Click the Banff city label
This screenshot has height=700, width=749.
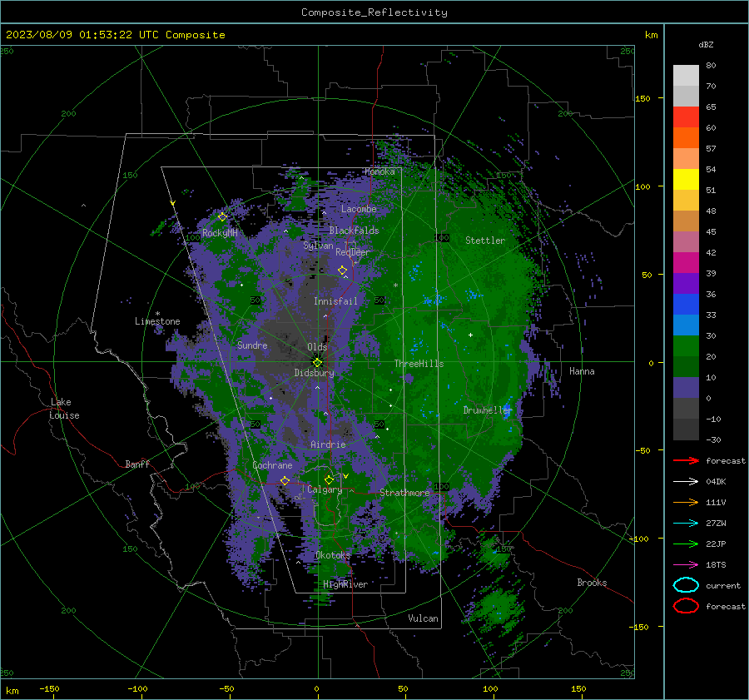(137, 464)
